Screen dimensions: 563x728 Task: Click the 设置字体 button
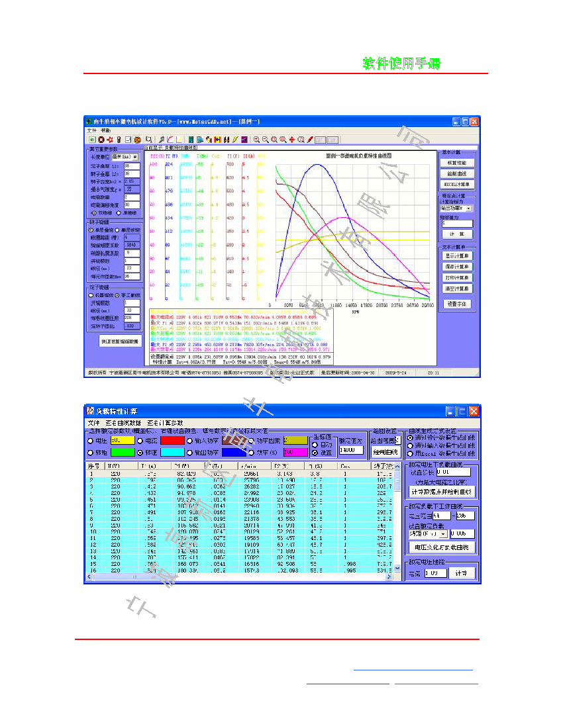pos(458,304)
